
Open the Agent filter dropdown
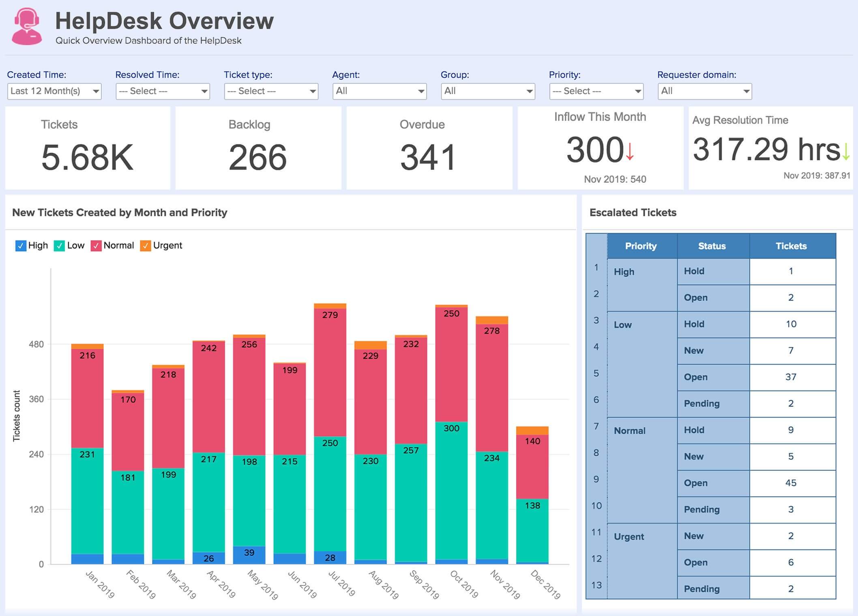(x=380, y=91)
